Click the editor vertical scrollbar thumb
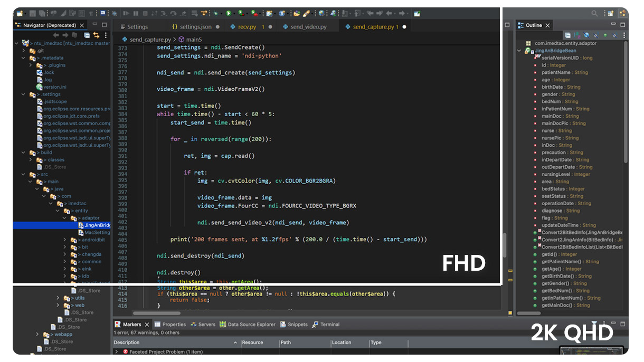Viewport: 644px width, 362px height. [x=505, y=246]
